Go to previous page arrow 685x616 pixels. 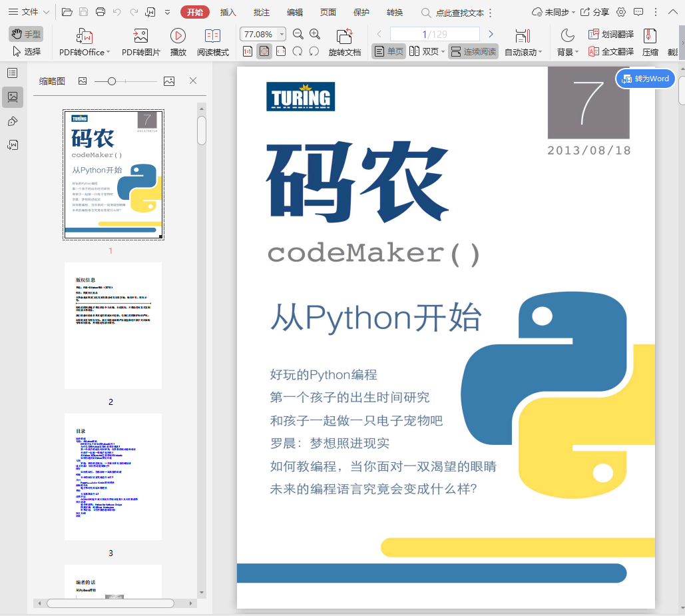(x=379, y=34)
